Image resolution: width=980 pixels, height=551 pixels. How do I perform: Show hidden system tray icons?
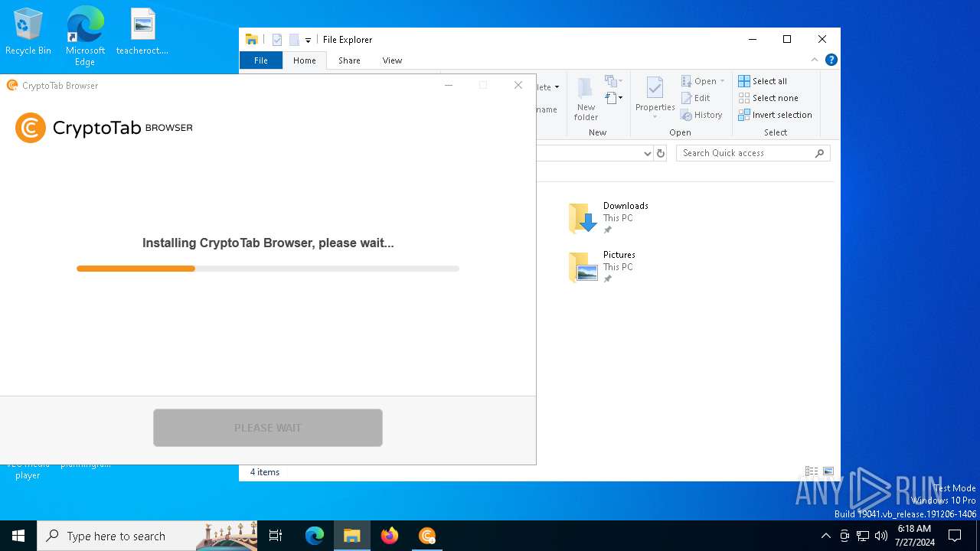pyautogui.click(x=825, y=536)
